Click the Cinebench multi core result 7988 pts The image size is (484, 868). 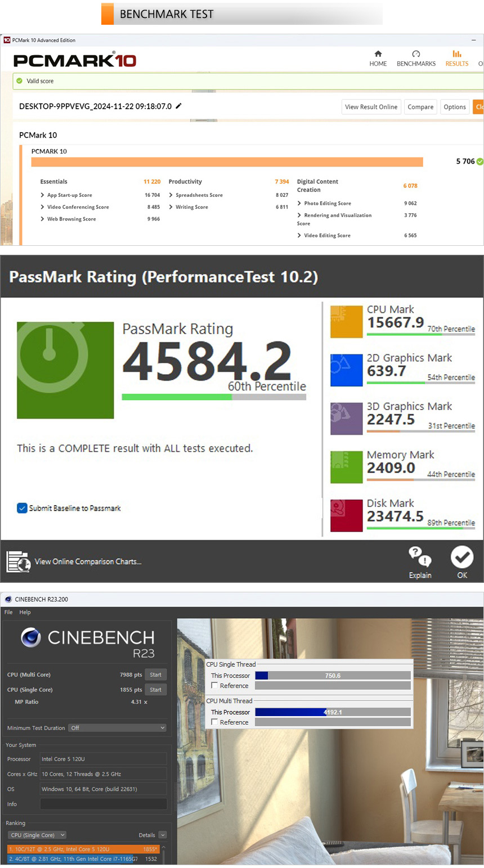(x=131, y=674)
